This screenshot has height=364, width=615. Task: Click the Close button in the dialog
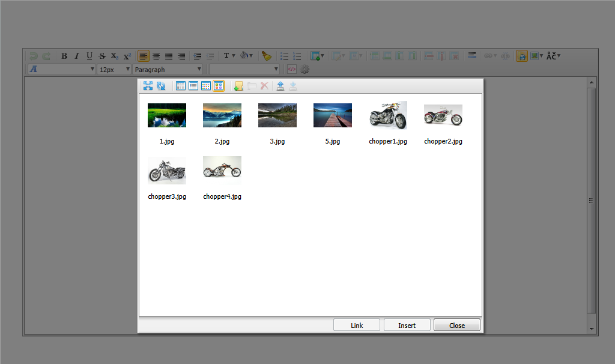click(x=457, y=325)
